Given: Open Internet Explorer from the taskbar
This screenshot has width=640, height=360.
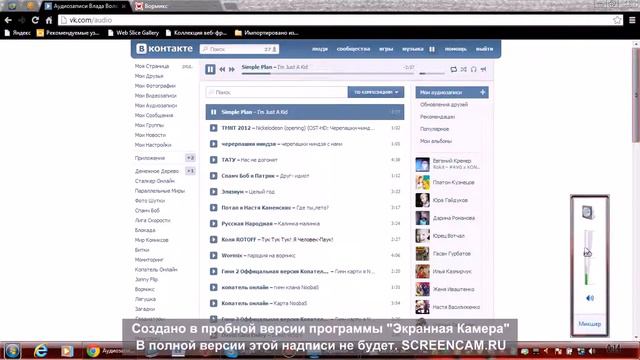Looking at the screenshot, I should coord(40,351).
